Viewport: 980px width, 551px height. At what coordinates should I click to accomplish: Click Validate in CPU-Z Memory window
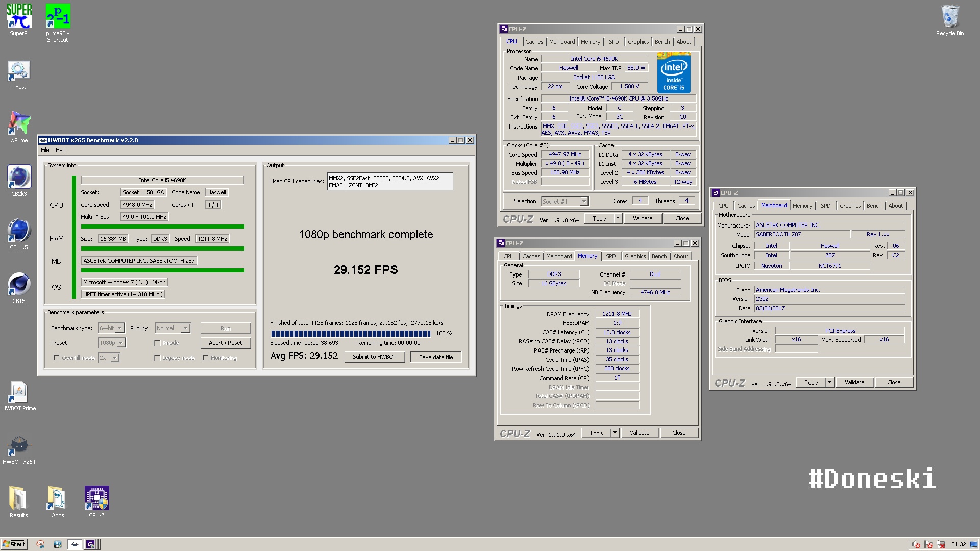(x=639, y=433)
